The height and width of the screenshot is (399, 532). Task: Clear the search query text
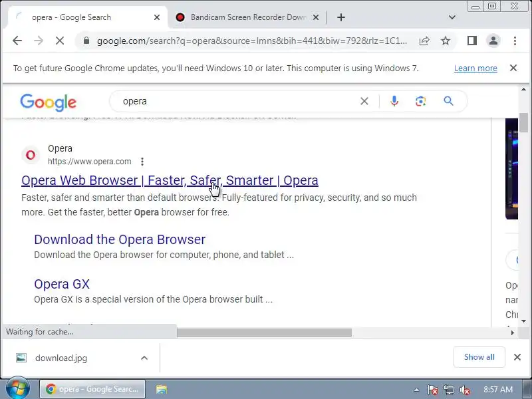[x=364, y=101]
